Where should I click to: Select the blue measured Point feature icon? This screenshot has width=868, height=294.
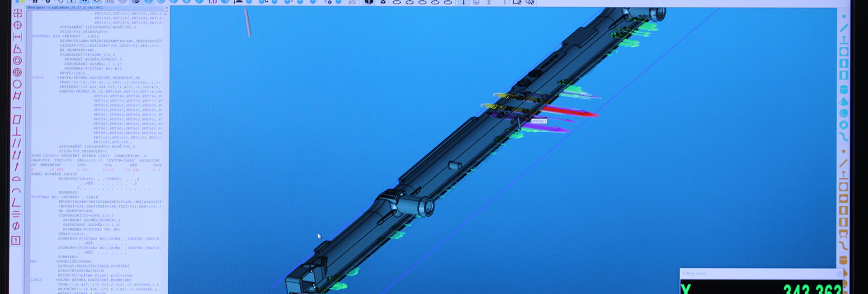(x=844, y=16)
